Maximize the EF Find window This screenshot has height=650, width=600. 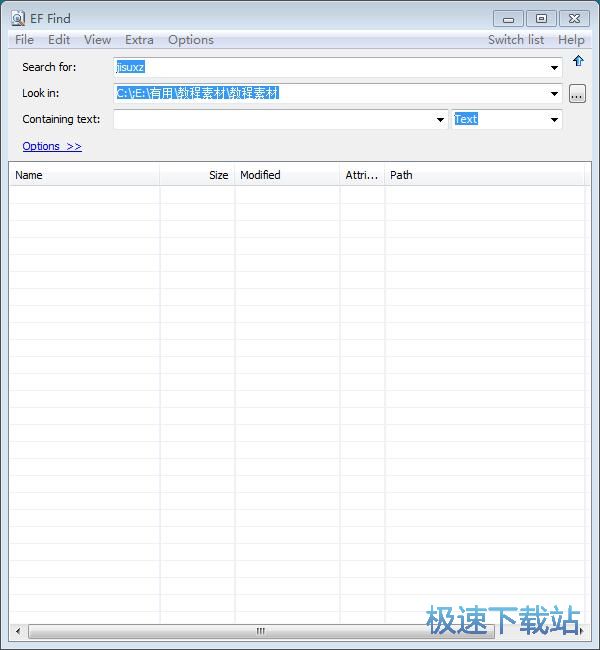click(x=541, y=19)
